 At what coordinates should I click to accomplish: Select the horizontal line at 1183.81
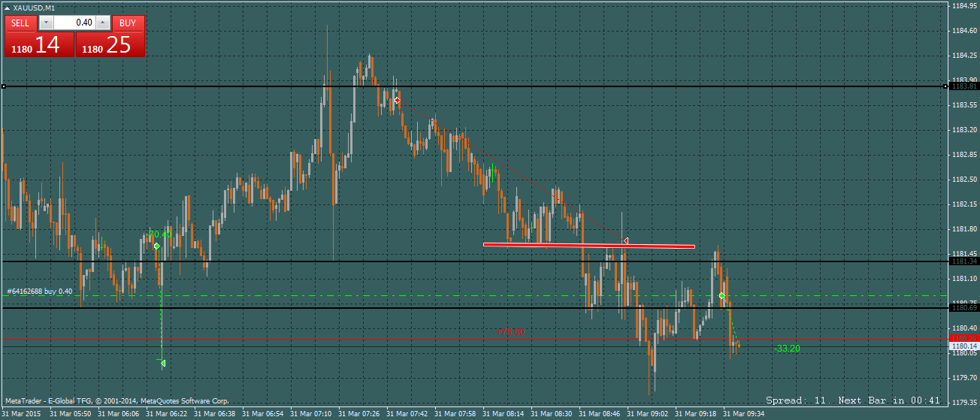(x=473, y=86)
